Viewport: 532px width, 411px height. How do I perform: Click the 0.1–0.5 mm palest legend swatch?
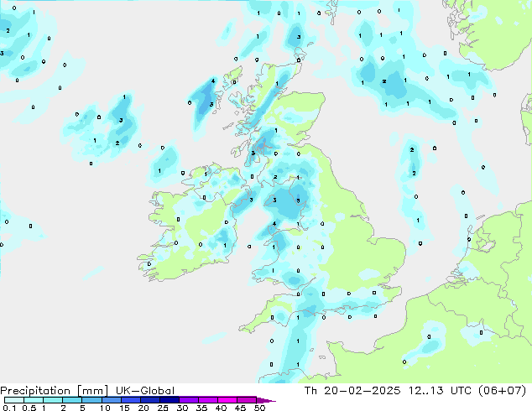point(14,400)
